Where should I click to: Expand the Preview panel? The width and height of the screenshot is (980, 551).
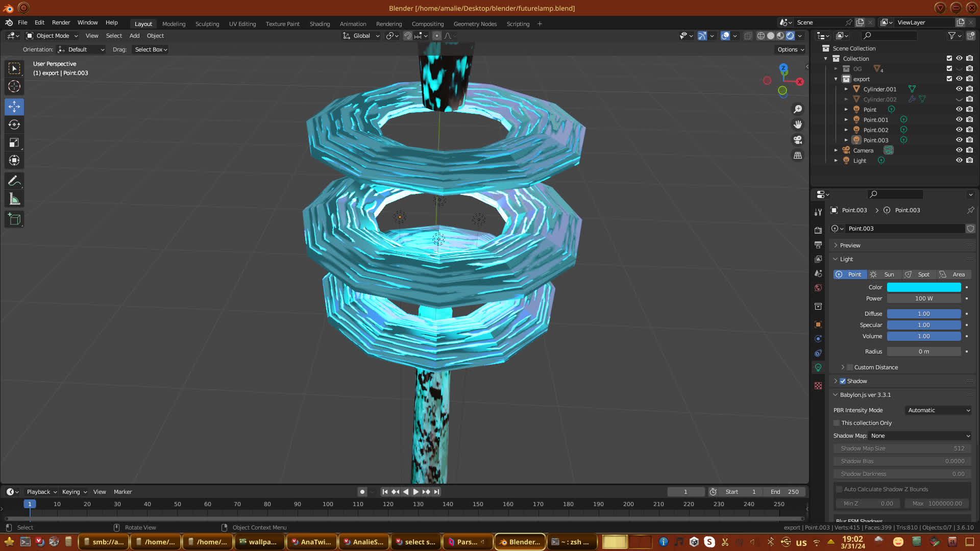pos(850,245)
